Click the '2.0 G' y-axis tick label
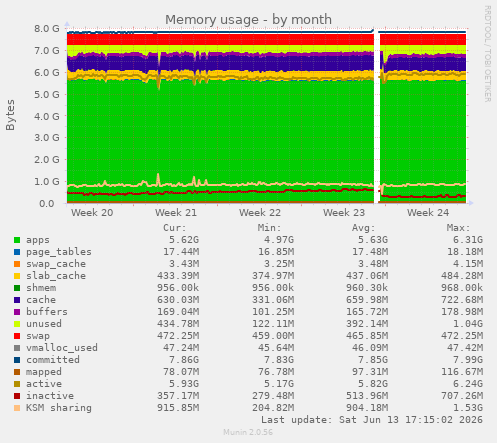The height and width of the screenshot is (443, 497). (x=47, y=160)
